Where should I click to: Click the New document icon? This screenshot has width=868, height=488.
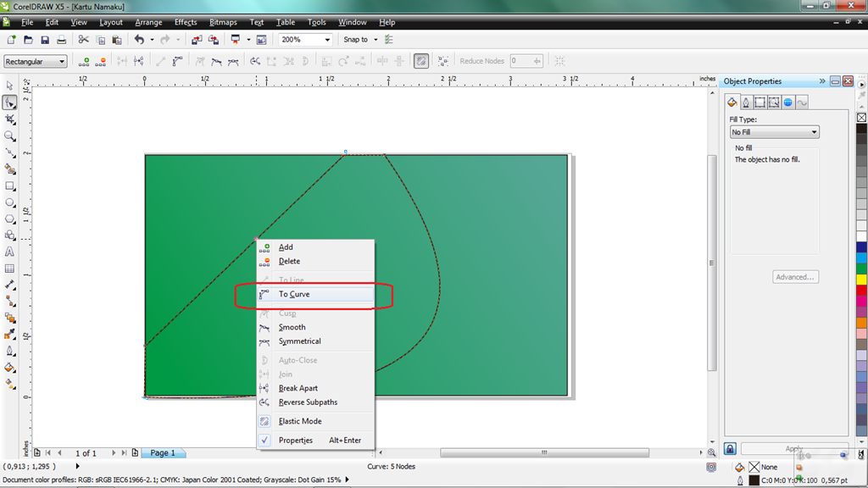pyautogui.click(x=11, y=40)
